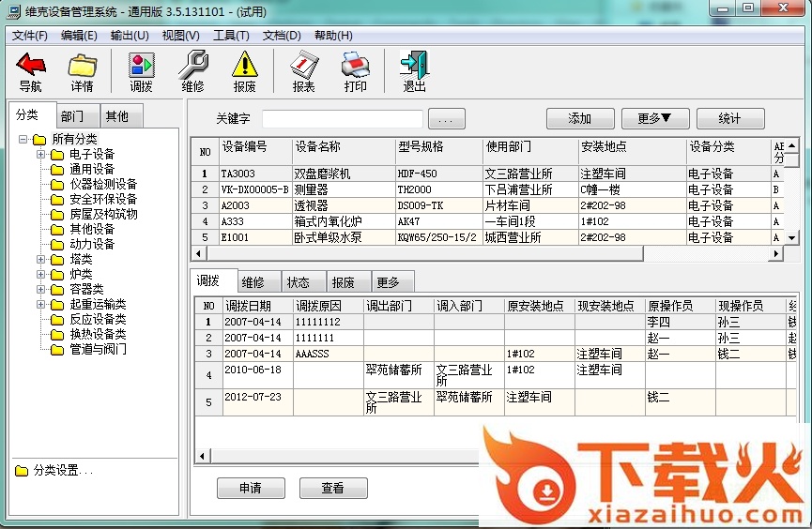Click the 关键字 search input field
This screenshot has width=812, height=529.
(x=342, y=119)
